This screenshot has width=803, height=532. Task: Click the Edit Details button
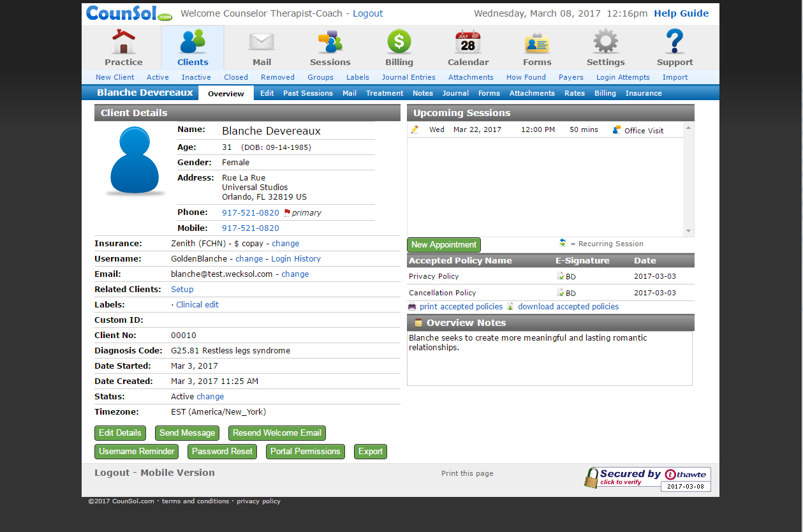[120, 433]
